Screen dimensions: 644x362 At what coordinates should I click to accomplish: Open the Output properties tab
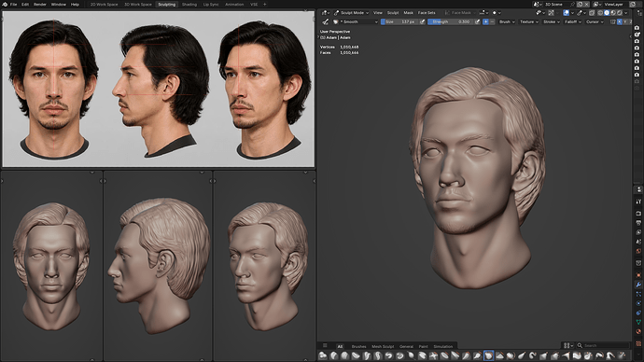pyautogui.click(x=638, y=223)
